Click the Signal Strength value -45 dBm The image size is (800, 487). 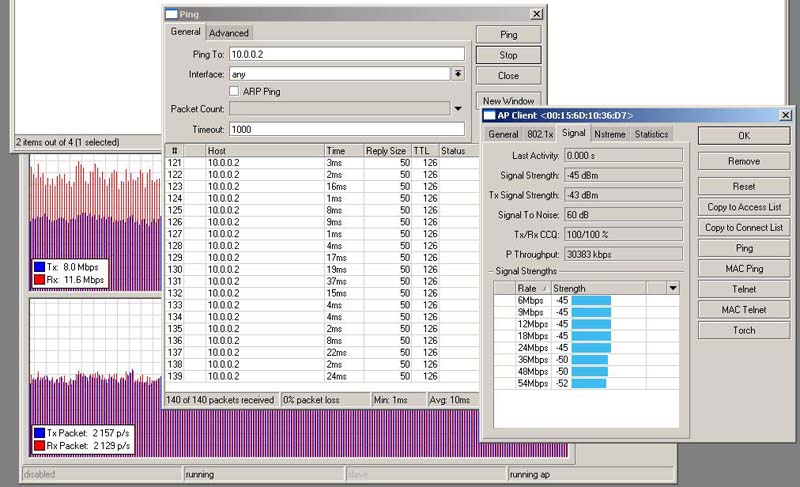tap(623, 175)
